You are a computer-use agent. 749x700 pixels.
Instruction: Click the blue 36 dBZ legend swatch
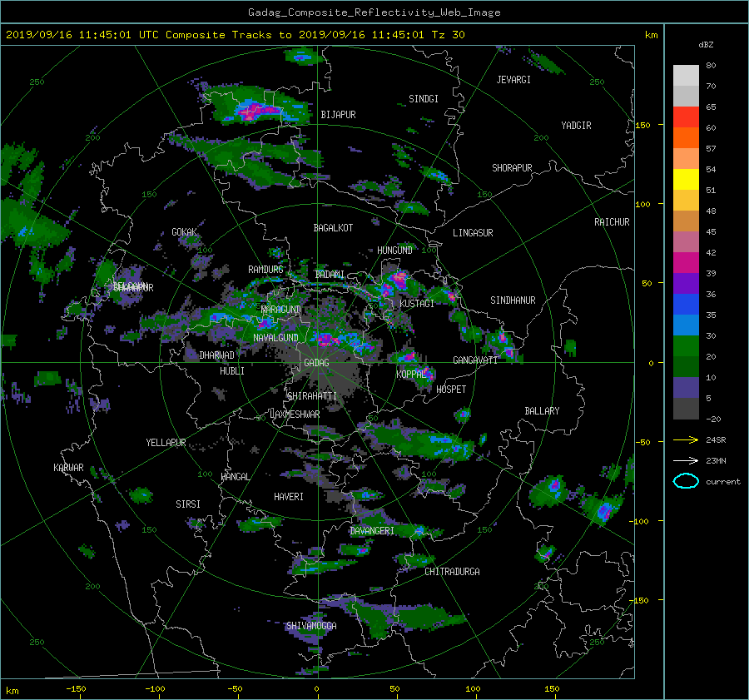(686, 304)
